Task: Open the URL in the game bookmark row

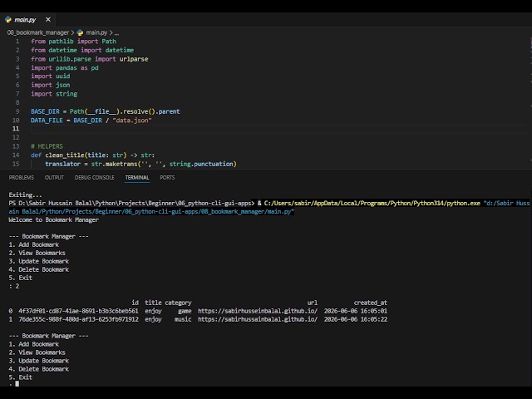Action: tap(258, 311)
